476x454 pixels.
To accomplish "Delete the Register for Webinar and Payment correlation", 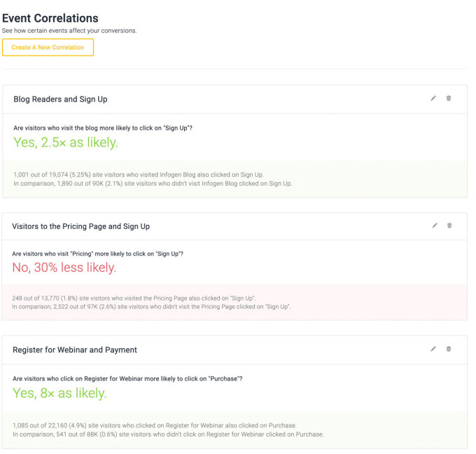I will coord(449,349).
